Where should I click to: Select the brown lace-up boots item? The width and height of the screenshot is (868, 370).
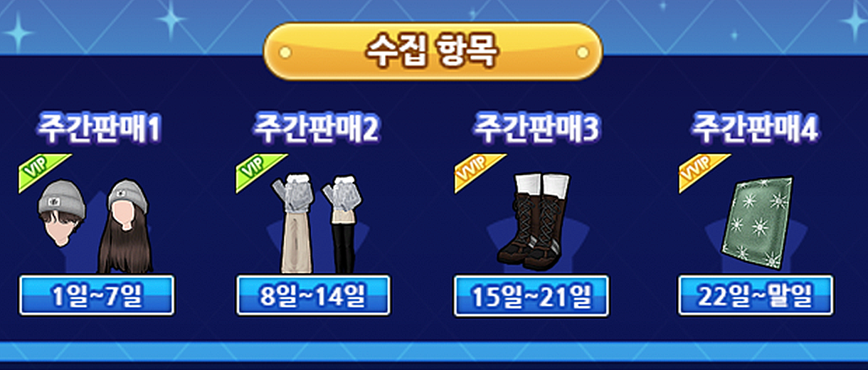point(534,222)
